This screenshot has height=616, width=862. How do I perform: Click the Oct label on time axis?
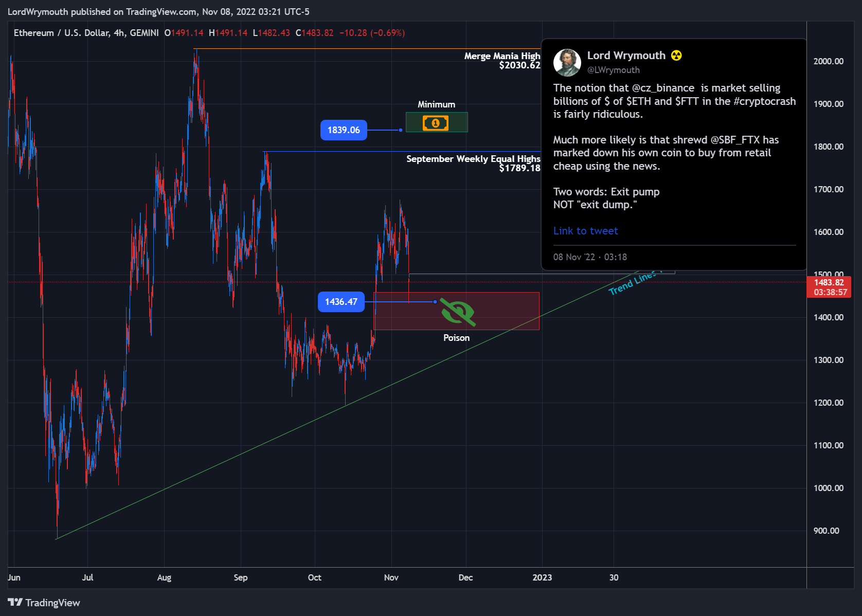click(314, 577)
